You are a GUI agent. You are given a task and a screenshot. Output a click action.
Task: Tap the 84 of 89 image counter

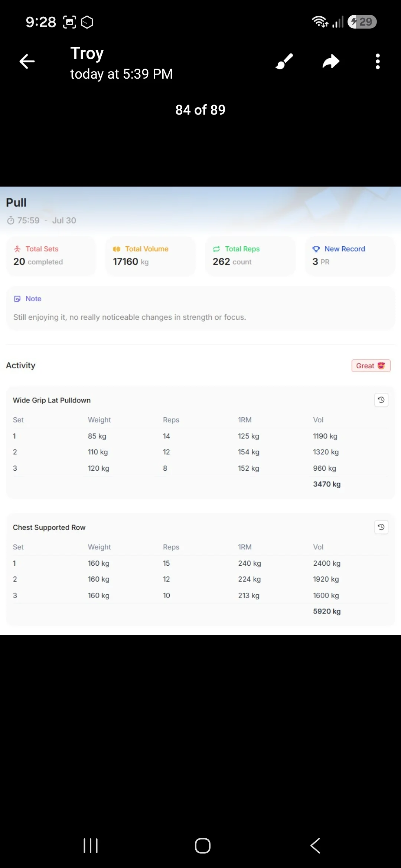(x=200, y=110)
